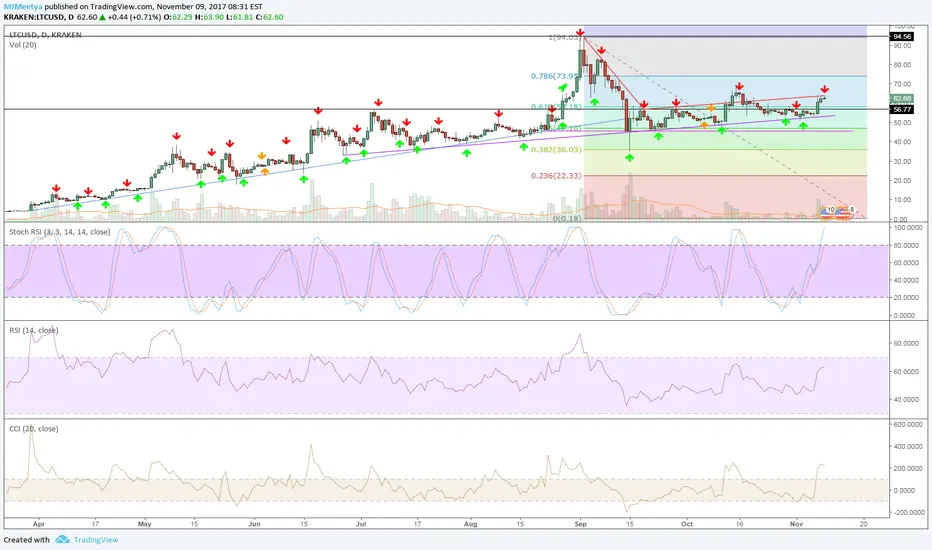This screenshot has height=550, width=932.
Task: Click the Sep label on time axis
Action: 580,524
